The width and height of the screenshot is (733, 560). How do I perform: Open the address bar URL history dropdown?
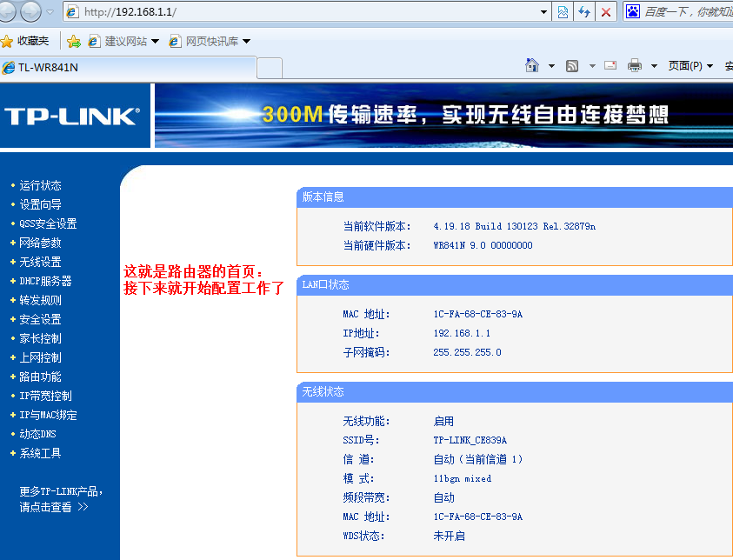point(543,12)
